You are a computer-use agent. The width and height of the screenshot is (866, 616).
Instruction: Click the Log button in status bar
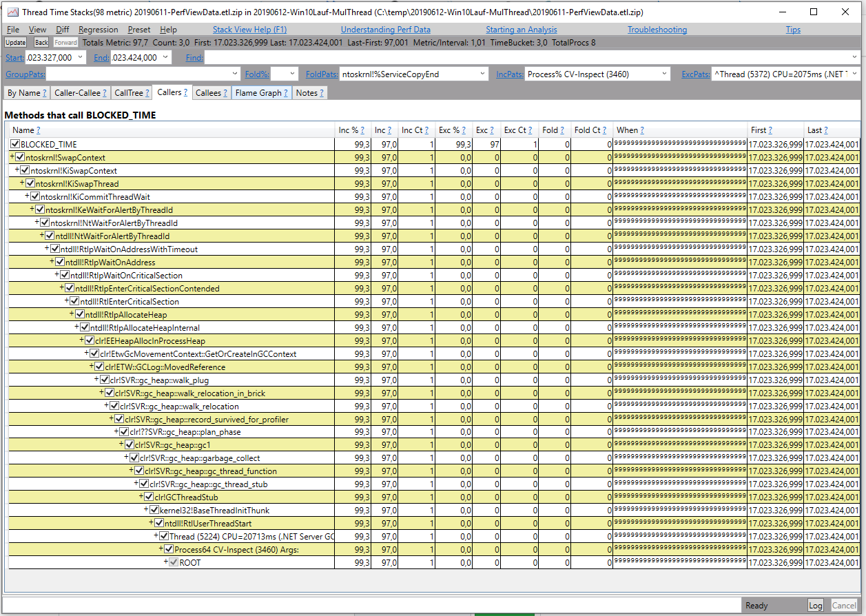(x=816, y=606)
